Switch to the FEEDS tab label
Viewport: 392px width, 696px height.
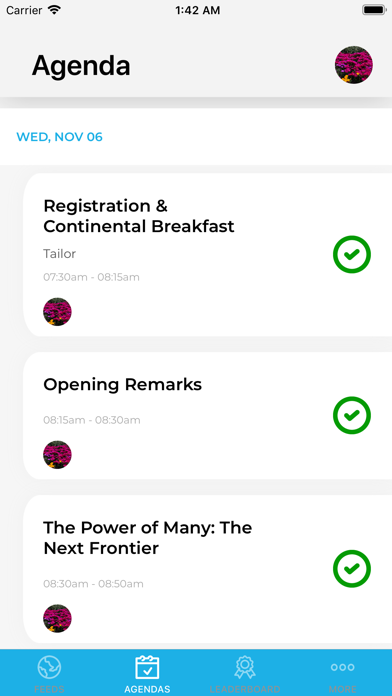tap(49, 689)
